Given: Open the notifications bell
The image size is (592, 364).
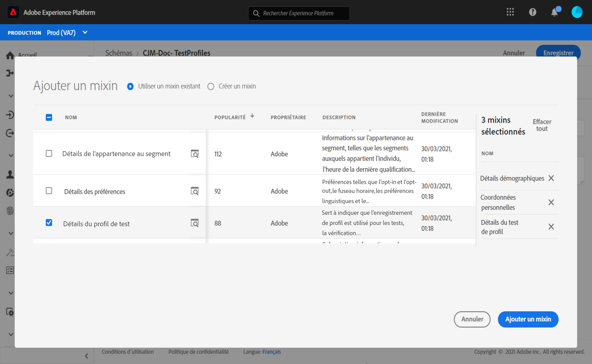Looking at the screenshot, I should (x=554, y=12).
